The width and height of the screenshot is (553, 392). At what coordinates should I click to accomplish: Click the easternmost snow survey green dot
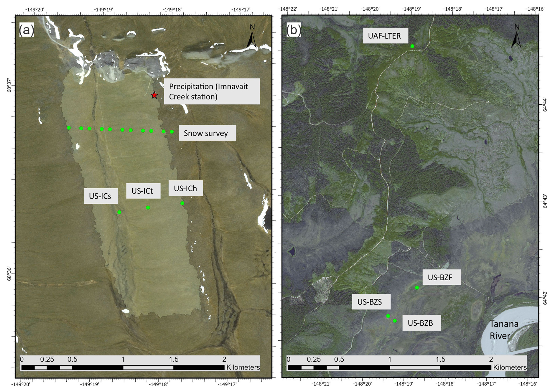[172, 132]
